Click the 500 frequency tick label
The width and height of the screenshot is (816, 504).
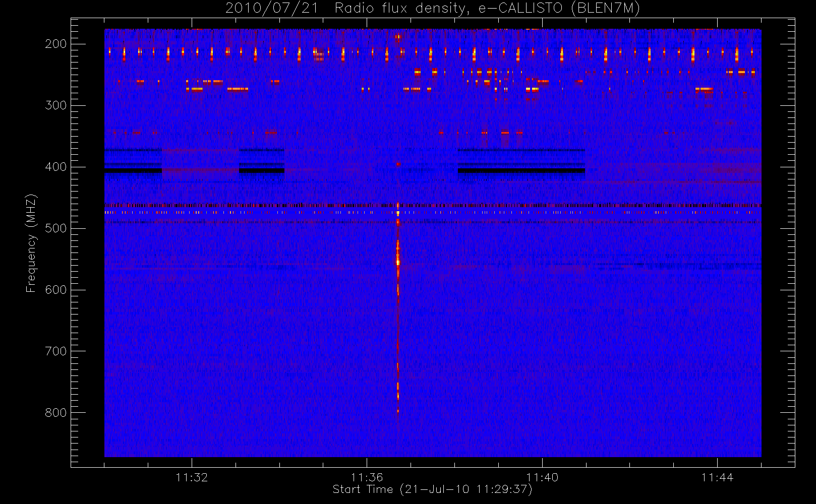(56, 228)
